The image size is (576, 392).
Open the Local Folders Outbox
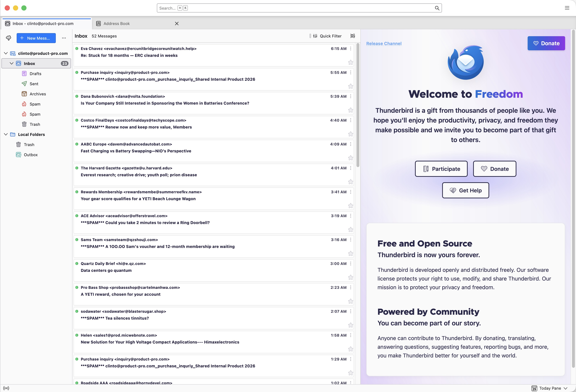tap(30, 155)
